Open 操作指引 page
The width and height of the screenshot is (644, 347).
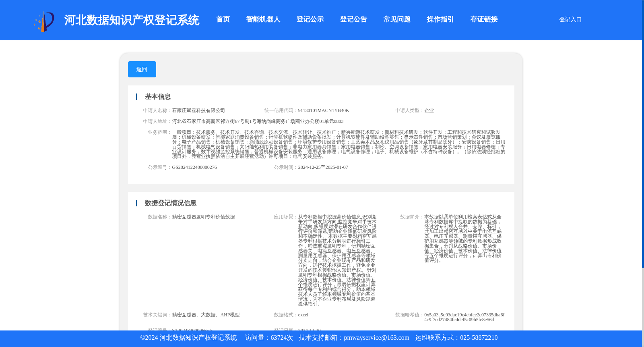click(x=440, y=19)
